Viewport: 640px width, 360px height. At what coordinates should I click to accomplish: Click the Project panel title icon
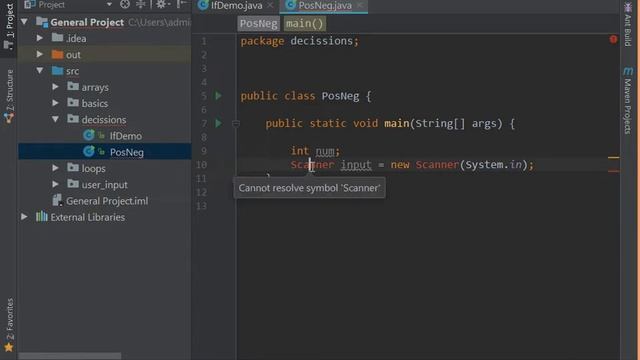click(x=29, y=4)
